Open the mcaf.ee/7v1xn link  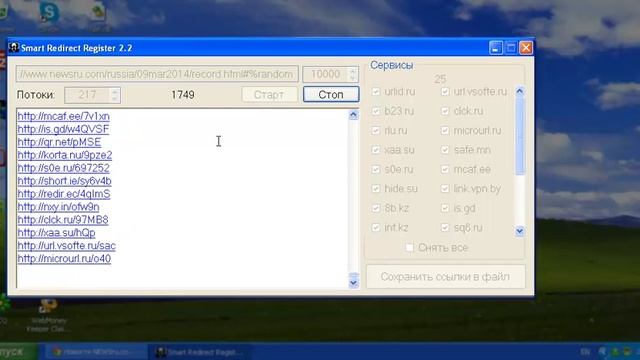click(63, 116)
